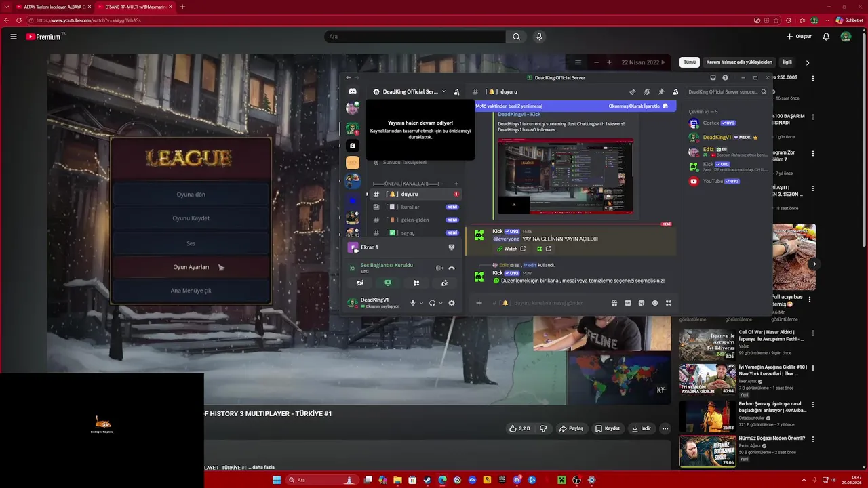
Task: Decrease game speed with the minus button
Action: coord(596,62)
